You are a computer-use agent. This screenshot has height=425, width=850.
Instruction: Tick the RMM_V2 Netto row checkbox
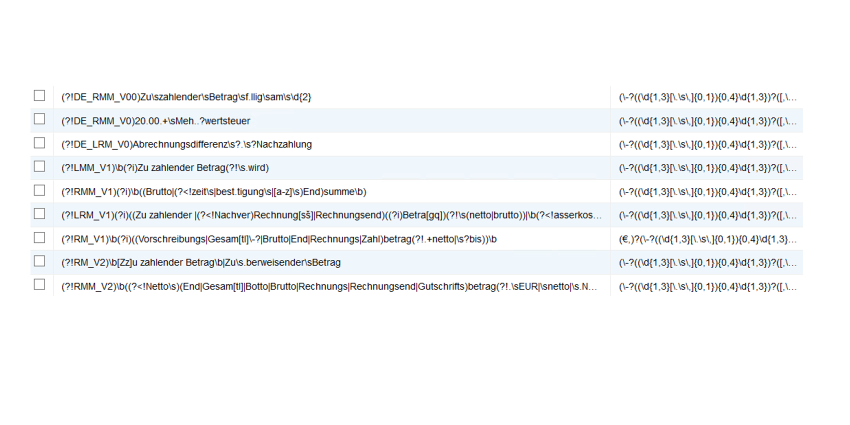tap(39, 284)
